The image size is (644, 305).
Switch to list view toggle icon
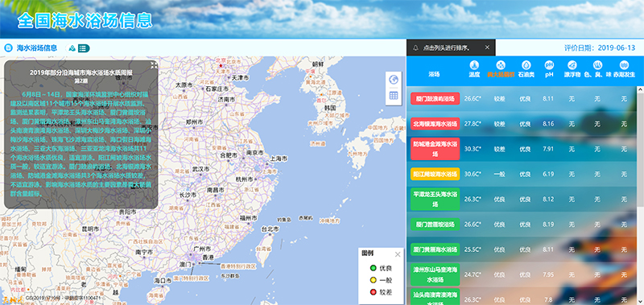[x=84, y=48]
